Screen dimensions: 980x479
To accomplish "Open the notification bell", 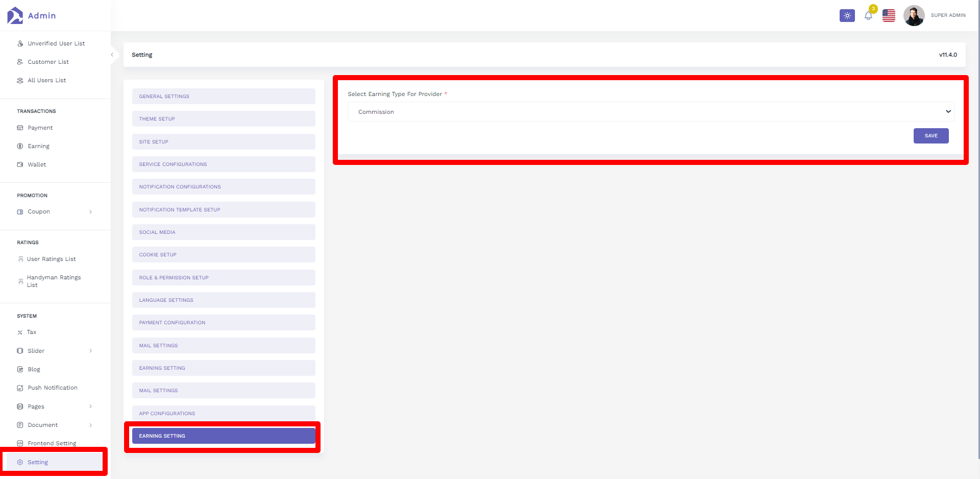I will click(868, 16).
